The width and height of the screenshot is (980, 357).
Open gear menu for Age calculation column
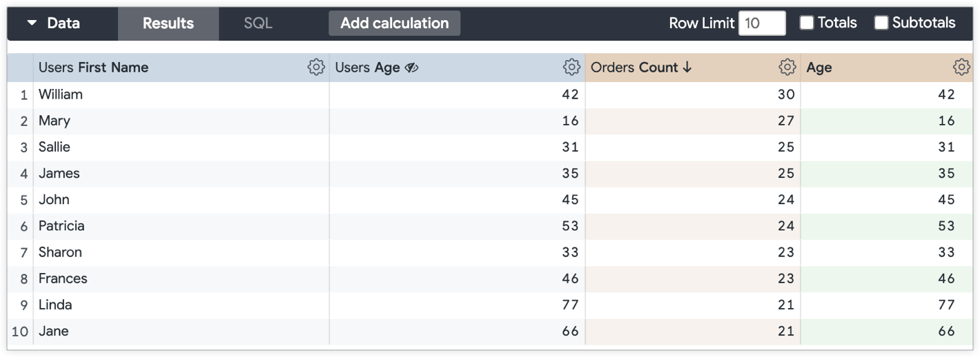pyautogui.click(x=961, y=67)
